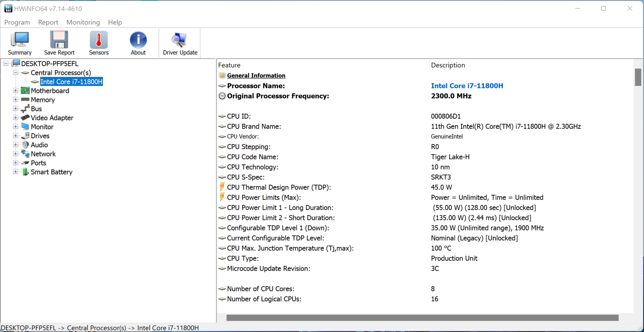Select the Number of Logical CPUs row

(425, 299)
